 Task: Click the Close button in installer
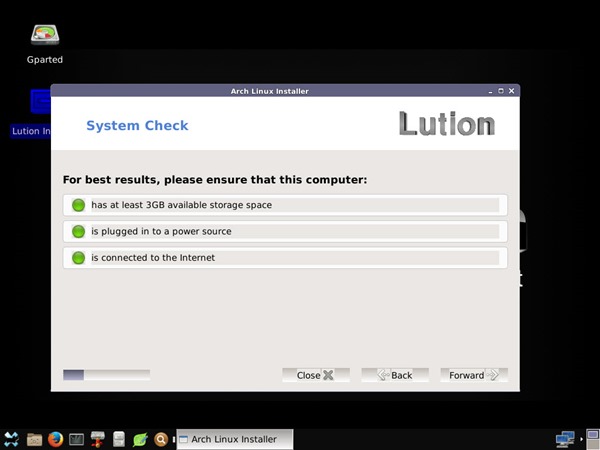point(316,375)
